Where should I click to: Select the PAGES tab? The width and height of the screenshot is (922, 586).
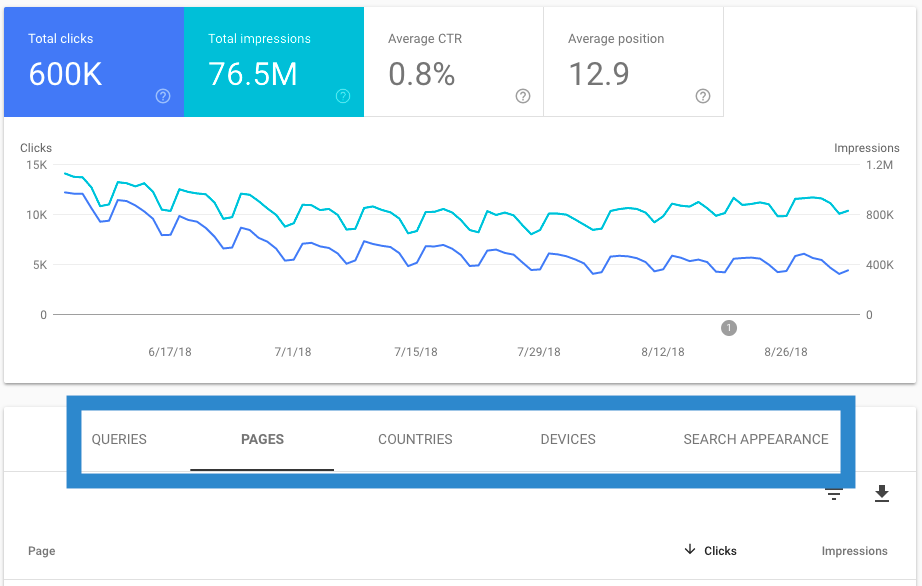pos(262,439)
